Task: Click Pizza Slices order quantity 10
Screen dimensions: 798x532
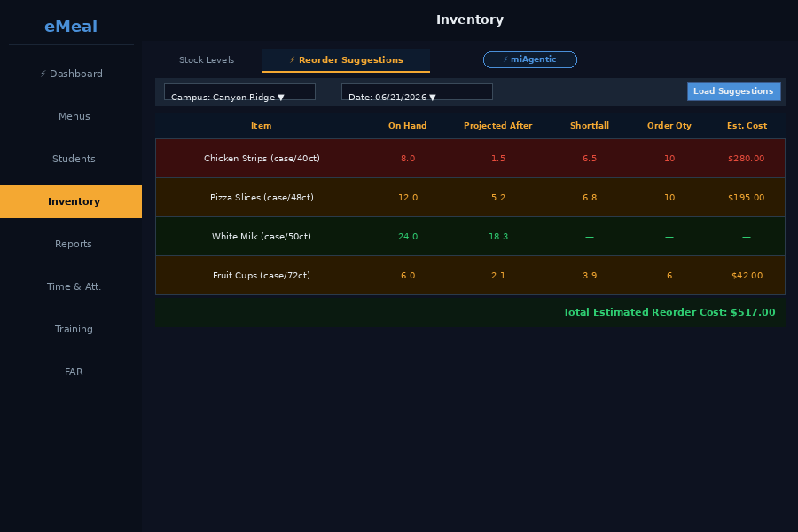Action: point(669,198)
